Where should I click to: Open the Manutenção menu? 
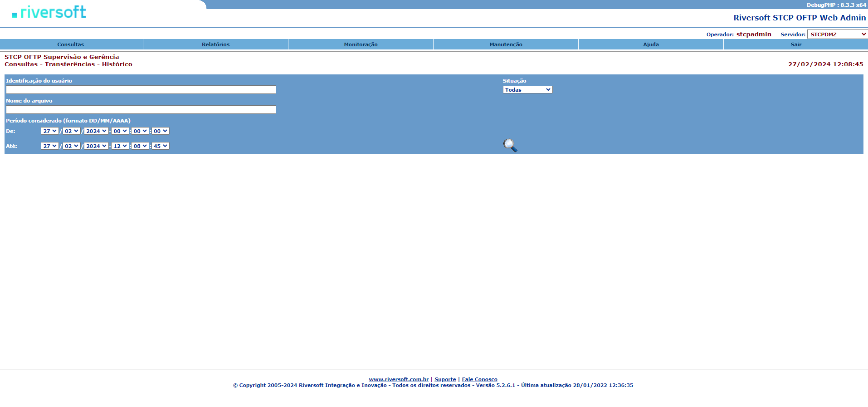(x=506, y=44)
